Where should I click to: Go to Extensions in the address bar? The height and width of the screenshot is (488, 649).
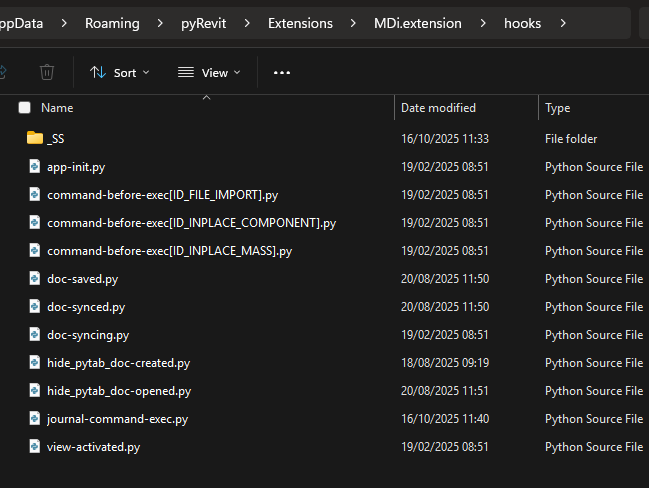(300, 23)
